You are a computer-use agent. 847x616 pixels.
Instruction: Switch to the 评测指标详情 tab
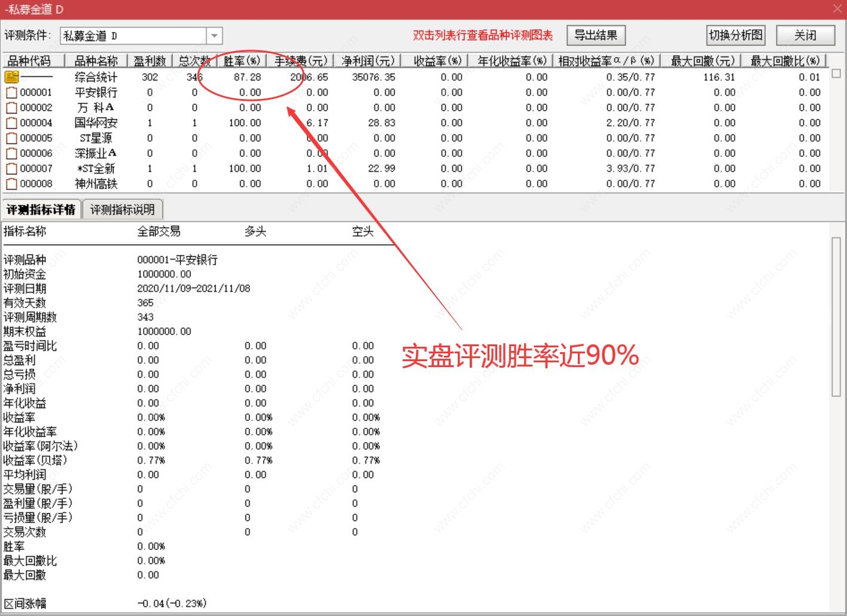tap(41, 210)
